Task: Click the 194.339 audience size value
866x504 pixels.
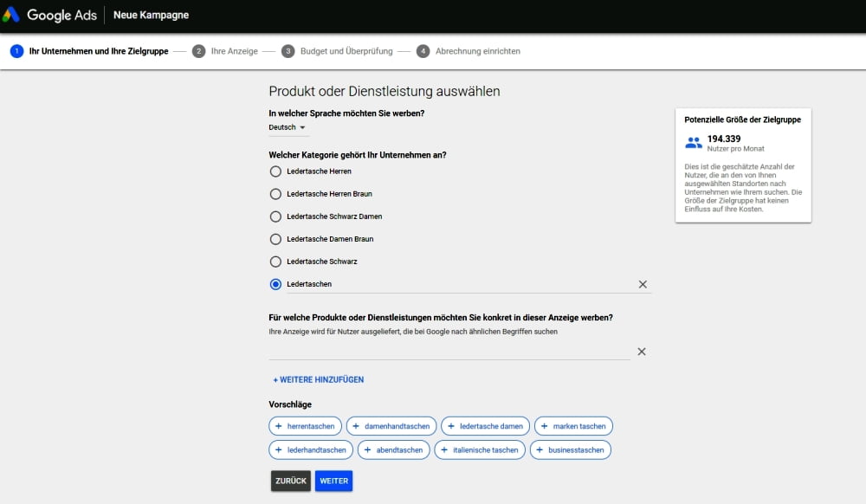Action: point(723,139)
